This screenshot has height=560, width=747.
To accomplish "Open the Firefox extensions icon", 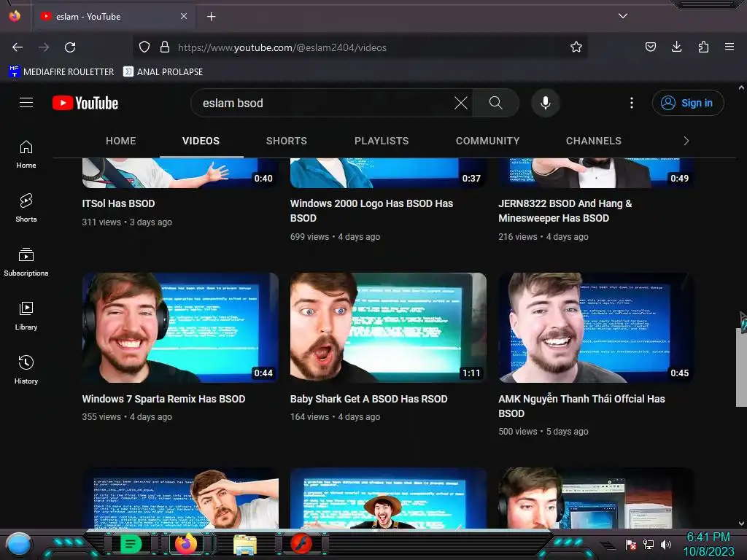I will [703, 47].
